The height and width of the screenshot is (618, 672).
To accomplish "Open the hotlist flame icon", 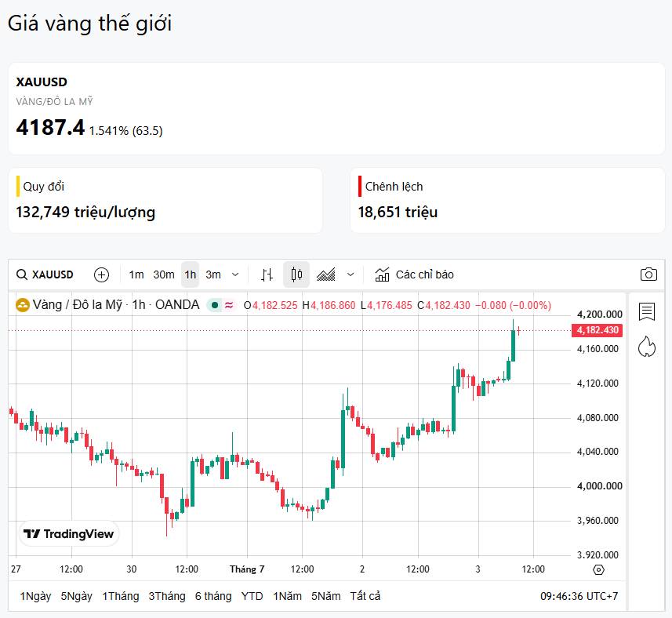I will coord(647,347).
